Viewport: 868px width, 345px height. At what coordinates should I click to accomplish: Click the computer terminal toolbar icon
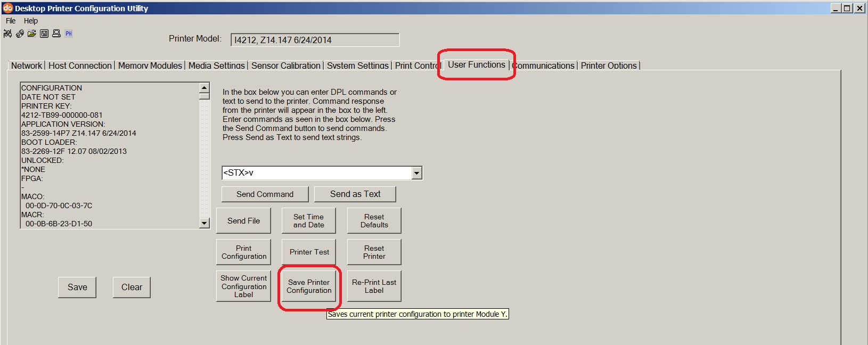pos(56,34)
